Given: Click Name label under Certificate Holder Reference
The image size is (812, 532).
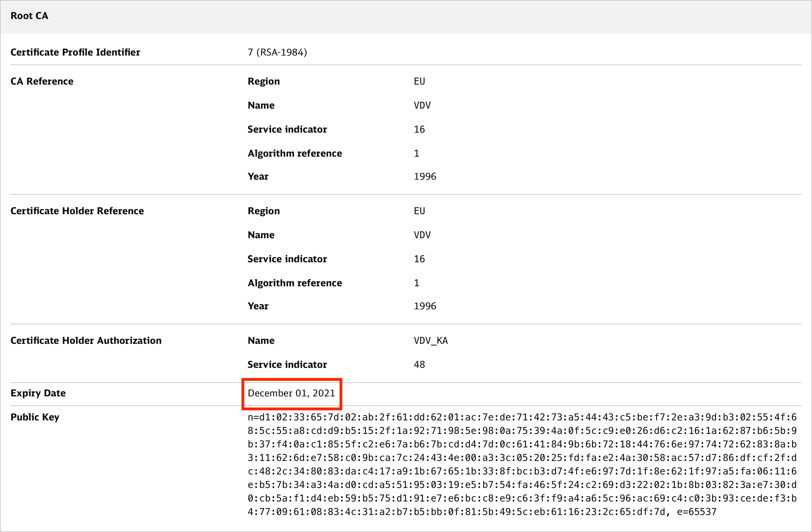Looking at the screenshot, I should pos(261,235).
